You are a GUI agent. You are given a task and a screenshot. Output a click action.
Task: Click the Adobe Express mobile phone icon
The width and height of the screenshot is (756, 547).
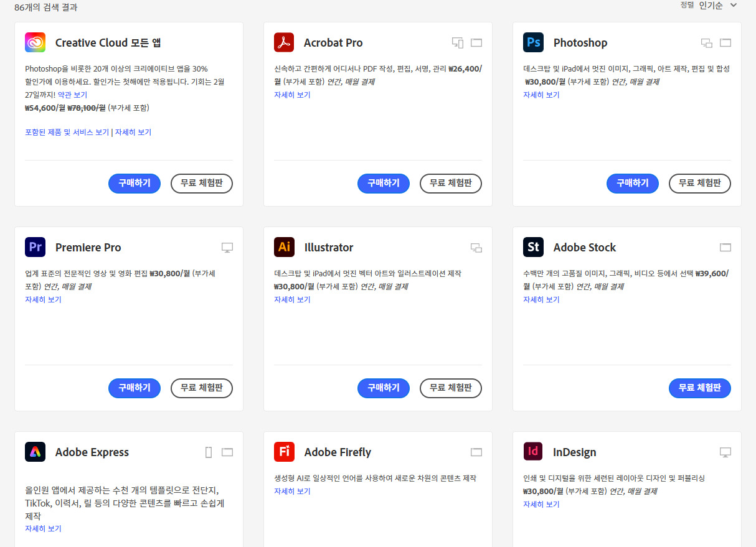coord(209,452)
